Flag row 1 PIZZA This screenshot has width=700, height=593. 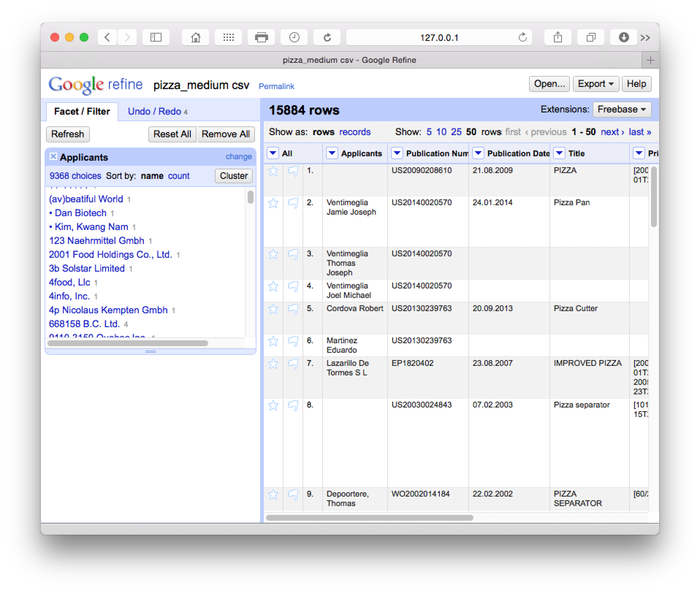[293, 171]
